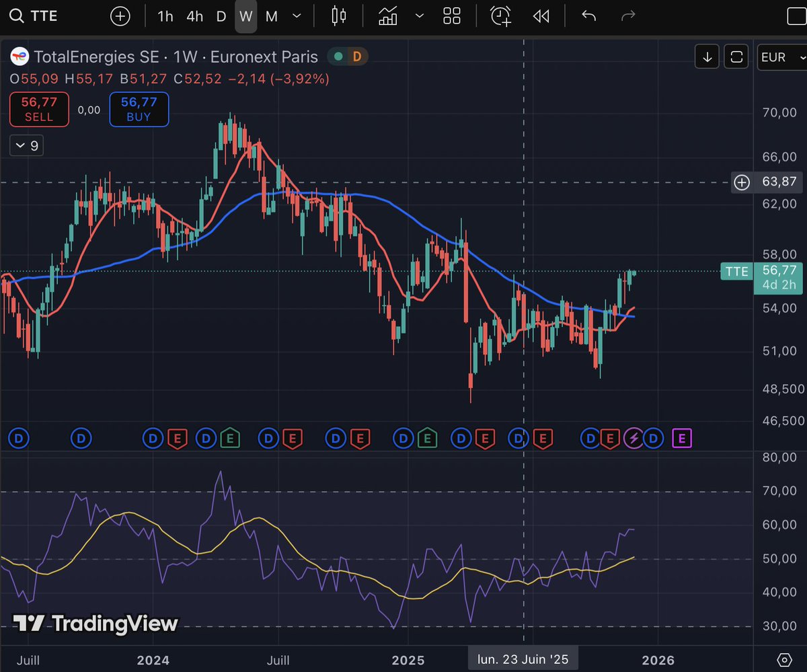Viewport: 807px width, 672px height.
Task: Click the open value O55,09
Action: coord(35,79)
